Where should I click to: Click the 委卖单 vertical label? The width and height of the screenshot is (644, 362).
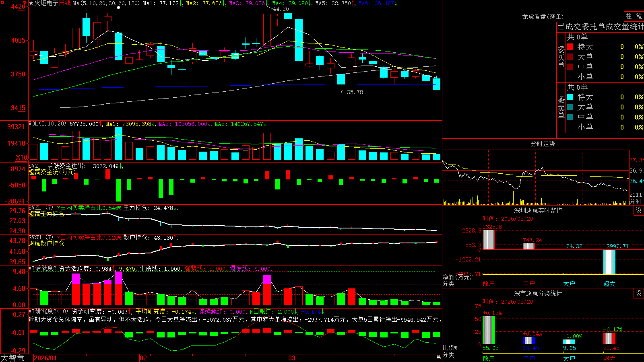coord(561,107)
